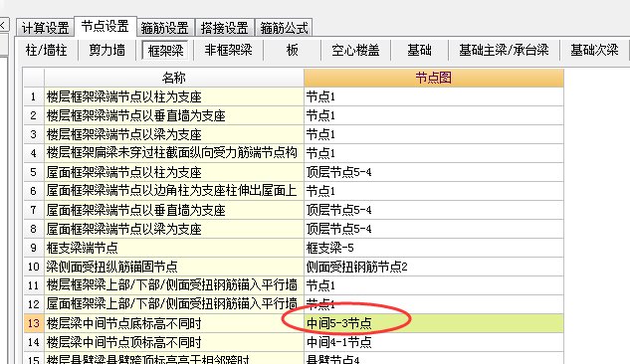Viewport: 630px width, 364px height.
Task: Select row 楼层框架扁梁未穿过柱截面纵向受力筋端节点构
Action: (174, 153)
